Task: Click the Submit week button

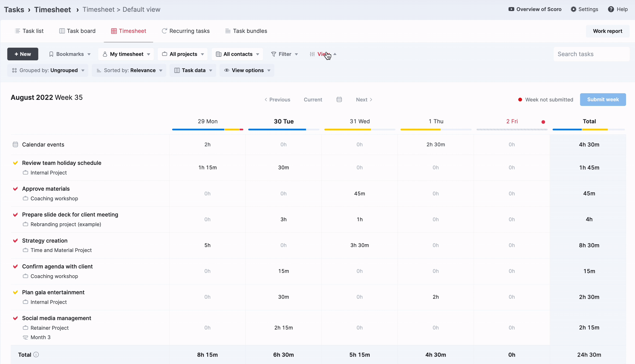Action: (x=603, y=99)
